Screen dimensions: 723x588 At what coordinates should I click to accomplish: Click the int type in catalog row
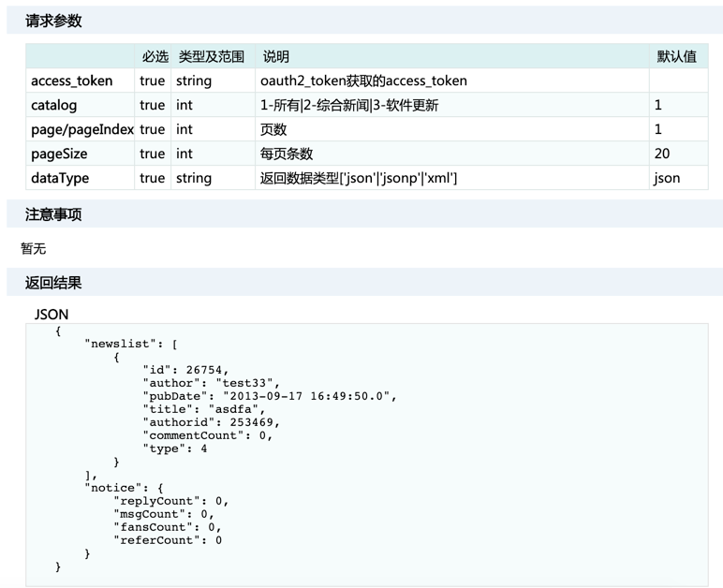(x=184, y=106)
